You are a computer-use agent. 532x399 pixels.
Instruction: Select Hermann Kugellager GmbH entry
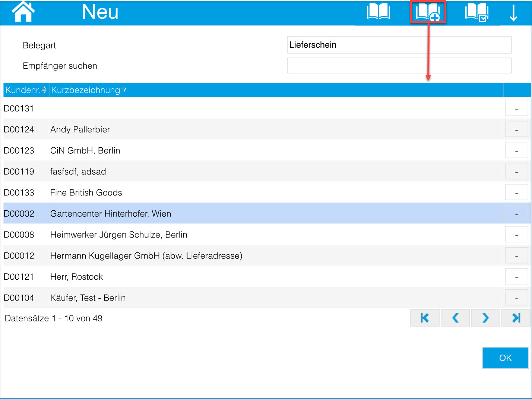pos(146,256)
